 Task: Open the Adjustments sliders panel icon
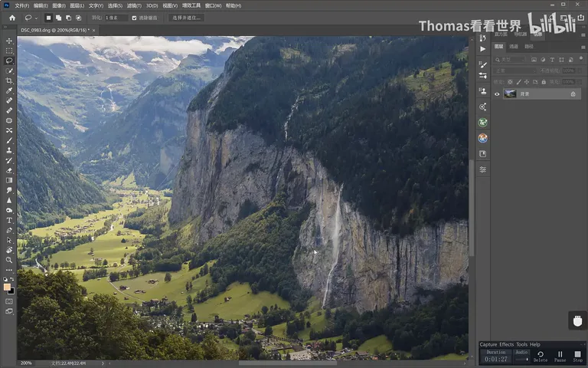click(482, 169)
